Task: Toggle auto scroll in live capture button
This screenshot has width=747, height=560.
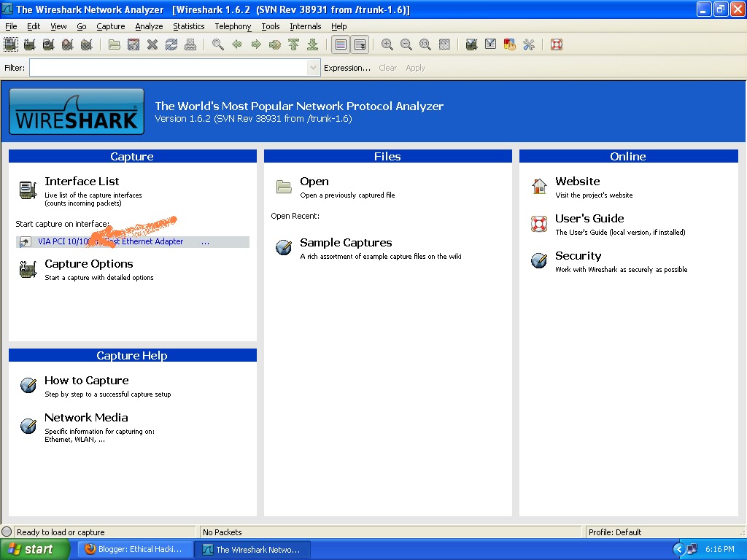Action: (x=360, y=44)
